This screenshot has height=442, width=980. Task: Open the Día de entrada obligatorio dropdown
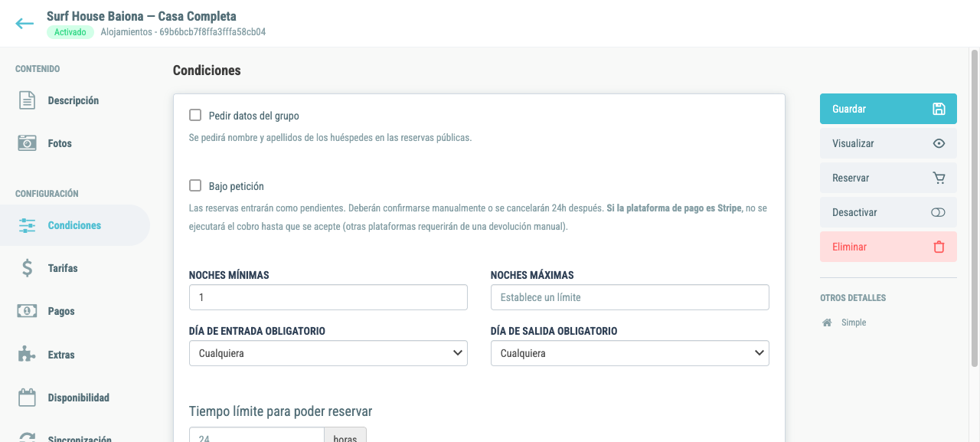(328, 353)
